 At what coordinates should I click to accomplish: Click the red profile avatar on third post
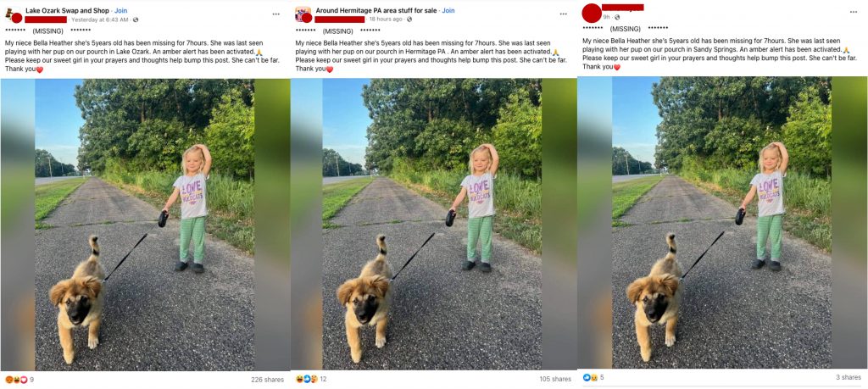pos(592,14)
